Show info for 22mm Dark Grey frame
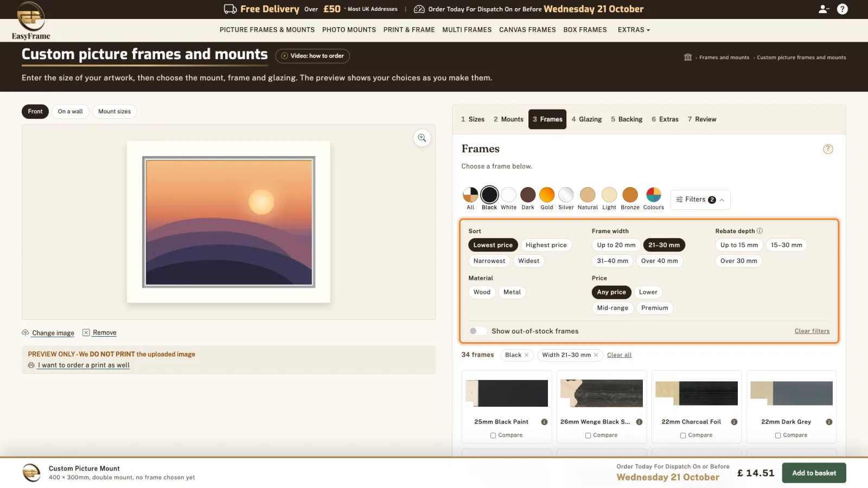This screenshot has width=868, height=488. coord(829,422)
